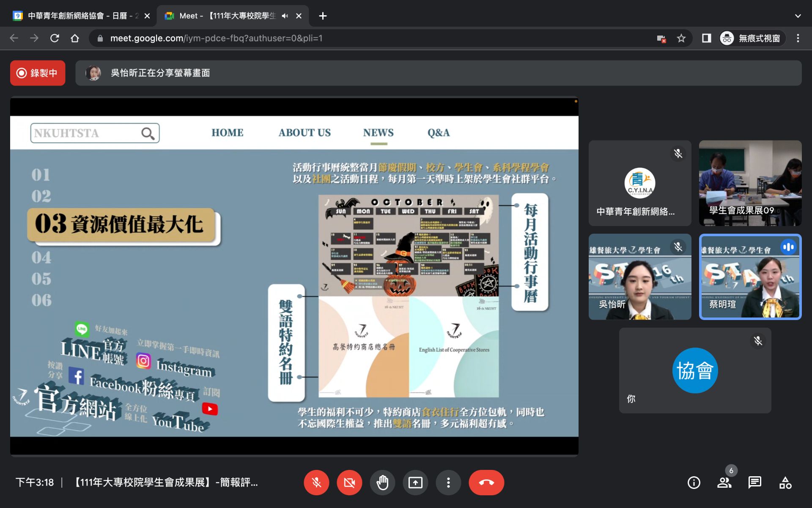Image resolution: width=812 pixels, height=508 pixels.
Task: Bookmark this page with the star icon
Action: [681, 38]
